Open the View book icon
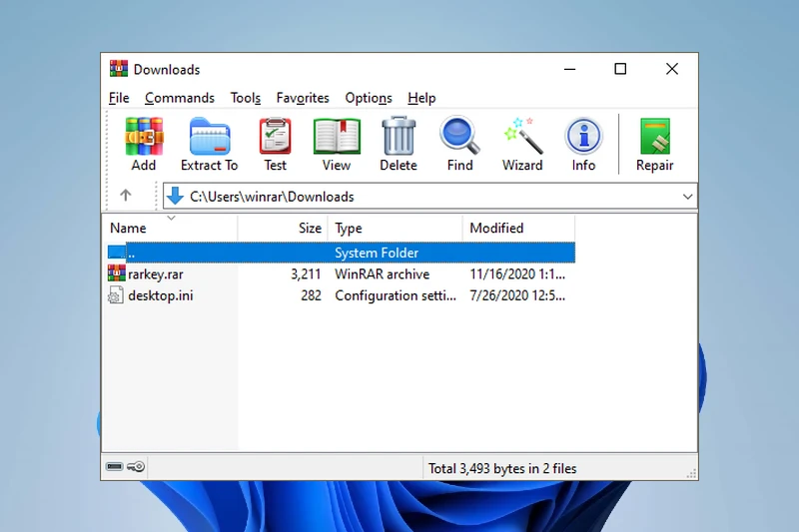Viewport: 799px width, 532px height. (337, 136)
